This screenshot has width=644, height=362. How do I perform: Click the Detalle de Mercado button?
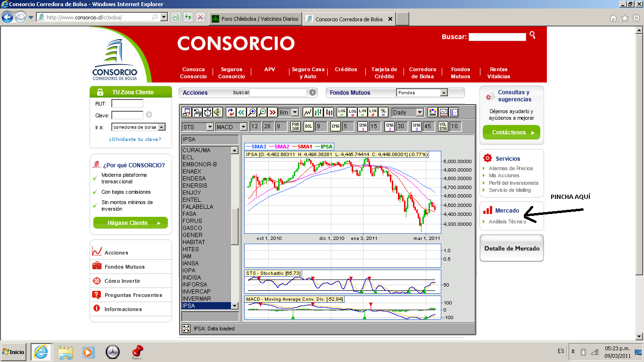point(512,248)
